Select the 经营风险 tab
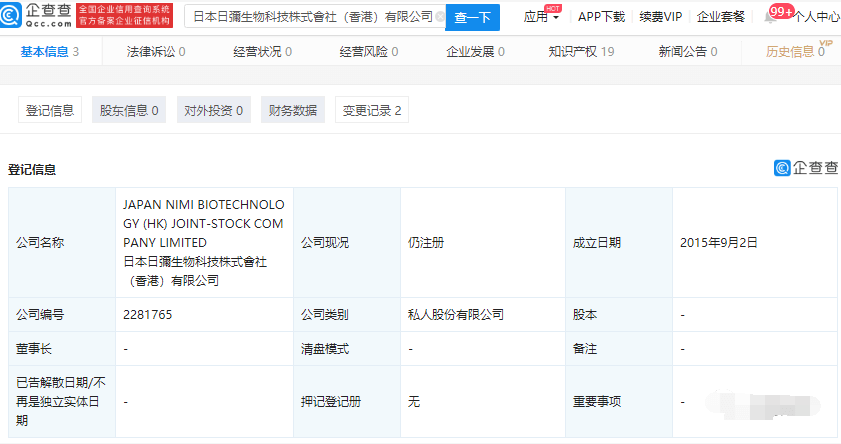The height and width of the screenshot is (444, 841). (x=368, y=52)
